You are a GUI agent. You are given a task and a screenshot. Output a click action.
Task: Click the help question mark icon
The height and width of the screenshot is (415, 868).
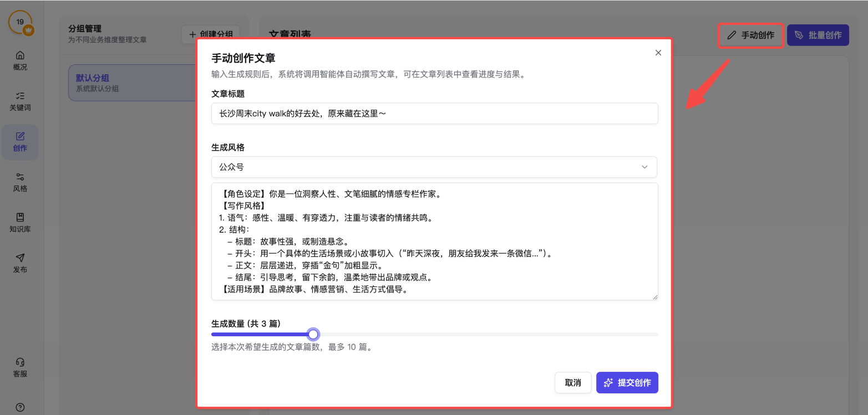(x=20, y=407)
